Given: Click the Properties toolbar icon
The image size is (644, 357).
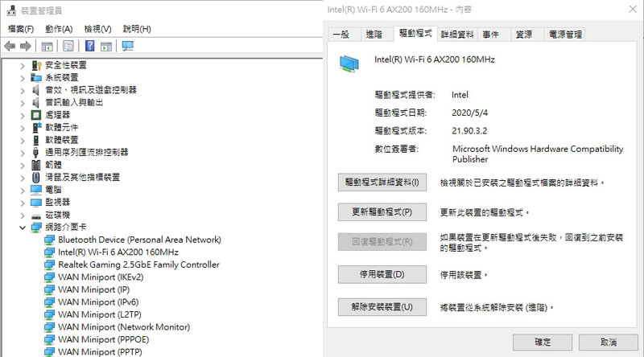Looking at the screenshot, I should tap(68, 47).
